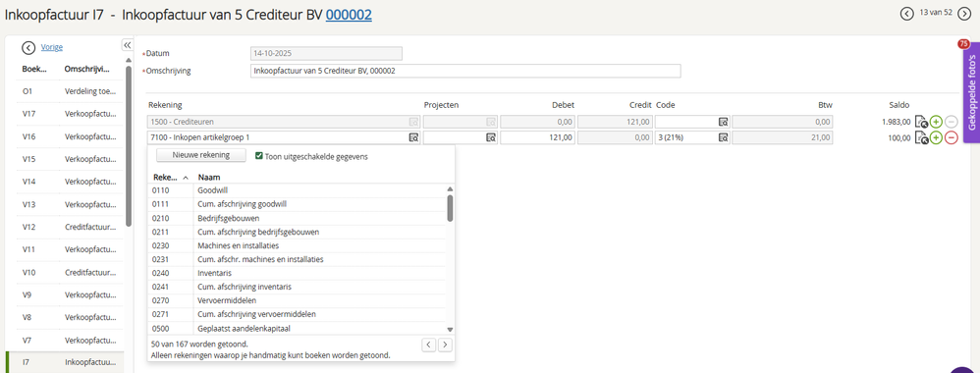Remove the 7100 line with red minus
Image resolution: width=980 pixels, height=373 pixels.
[x=951, y=138]
